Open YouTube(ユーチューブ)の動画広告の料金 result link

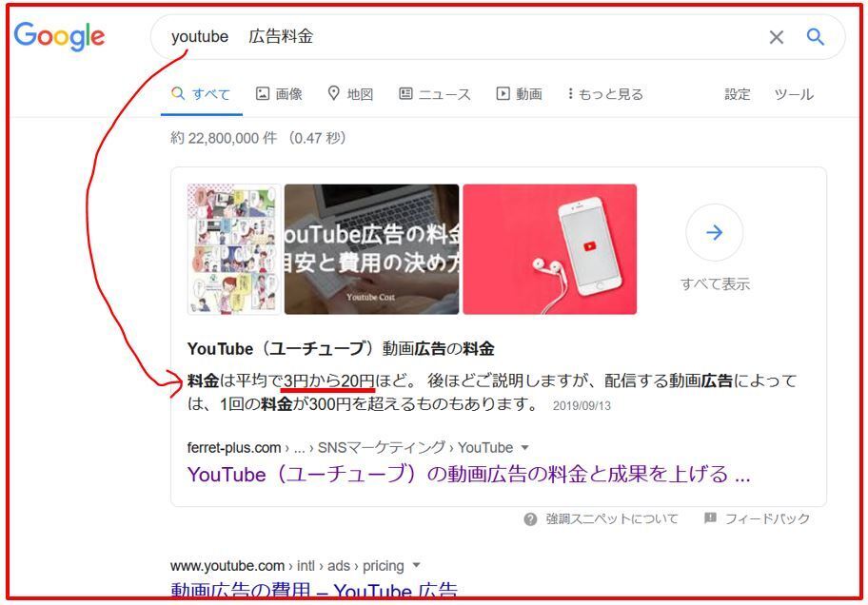click(x=468, y=475)
